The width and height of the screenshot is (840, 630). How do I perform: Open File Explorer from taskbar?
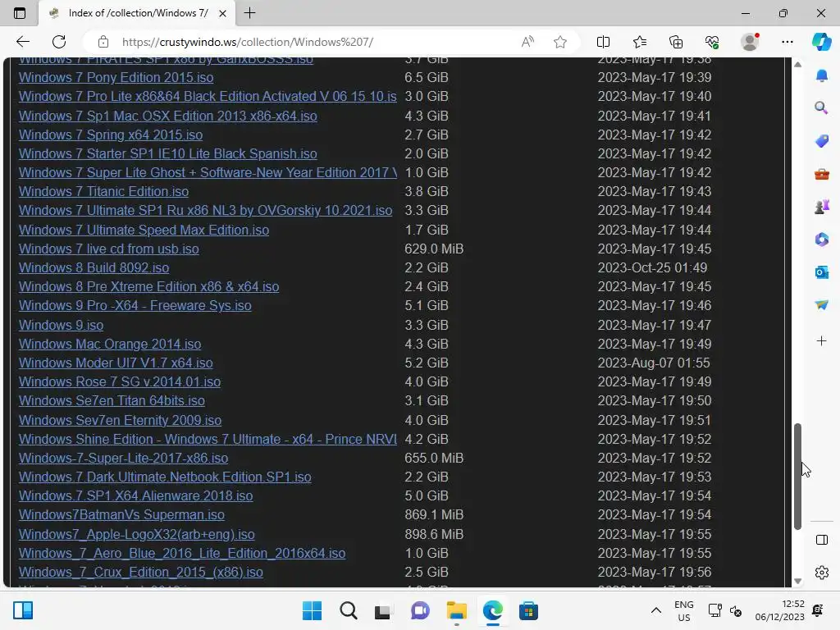tap(456, 610)
